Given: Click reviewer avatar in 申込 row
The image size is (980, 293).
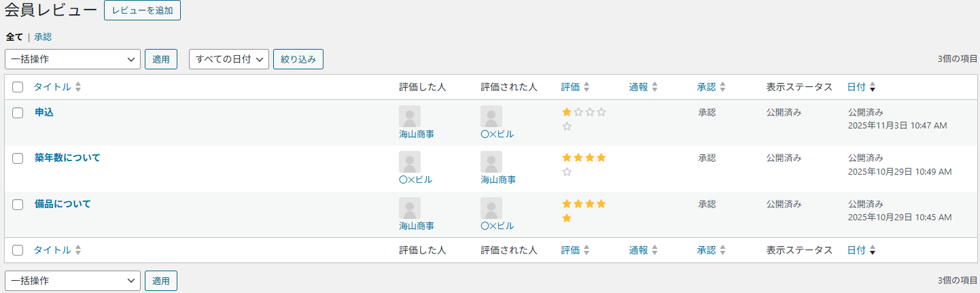Looking at the screenshot, I should coord(410,116).
